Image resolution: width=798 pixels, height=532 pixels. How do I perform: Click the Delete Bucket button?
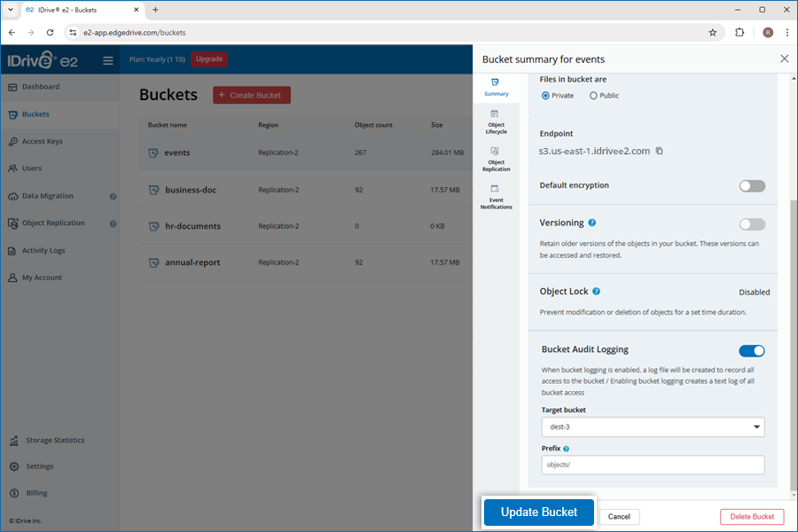coord(752,516)
